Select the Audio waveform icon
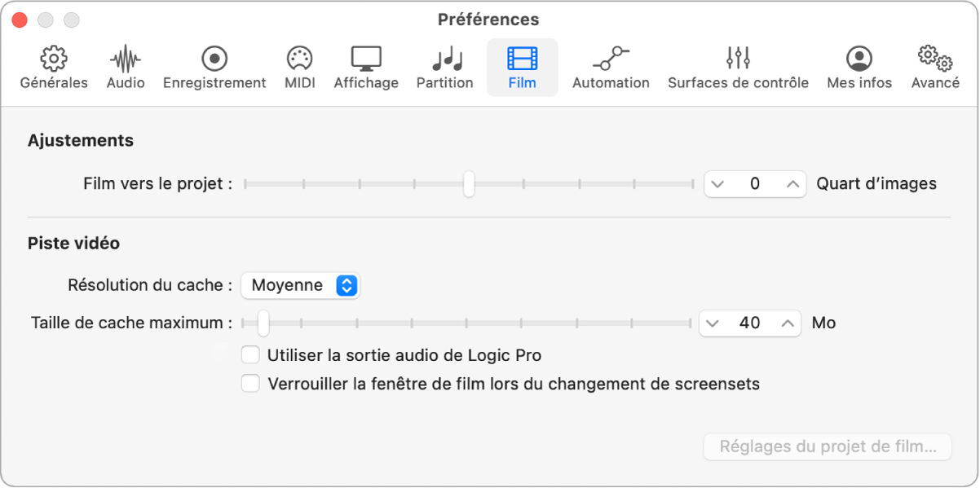The width and height of the screenshot is (980, 488). tap(126, 59)
